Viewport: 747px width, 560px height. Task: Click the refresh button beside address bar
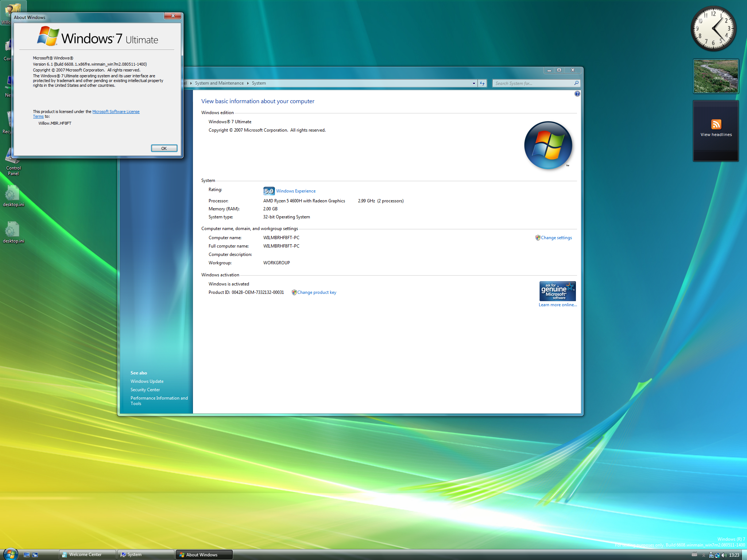(x=482, y=83)
